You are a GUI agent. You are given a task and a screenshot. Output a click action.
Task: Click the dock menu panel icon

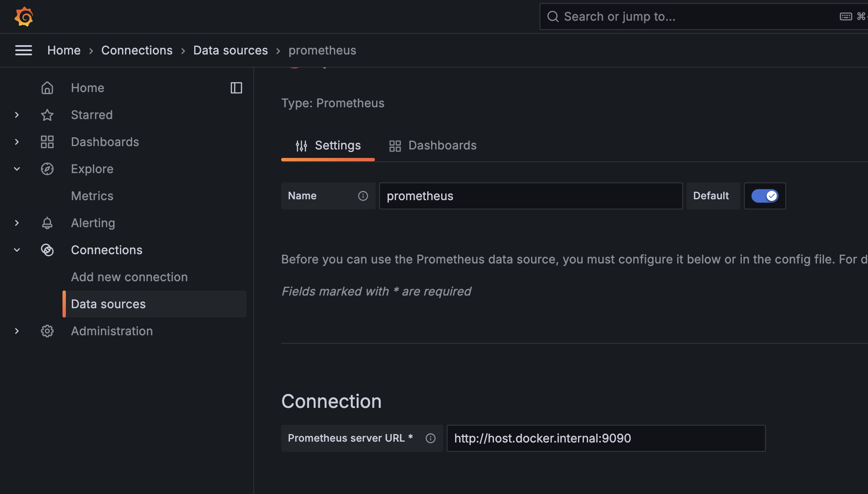(236, 88)
